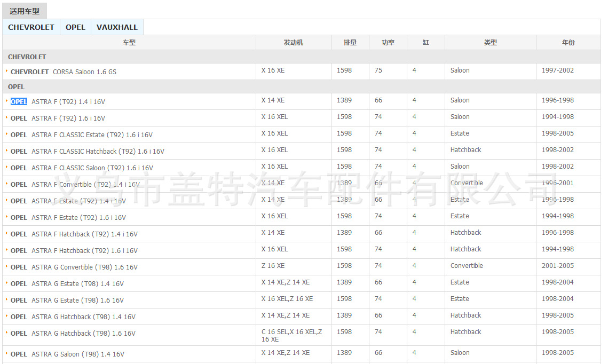
Task: Open ASTRA F Estate (T92) 1.6 i 16V
Action: click(x=78, y=217)
